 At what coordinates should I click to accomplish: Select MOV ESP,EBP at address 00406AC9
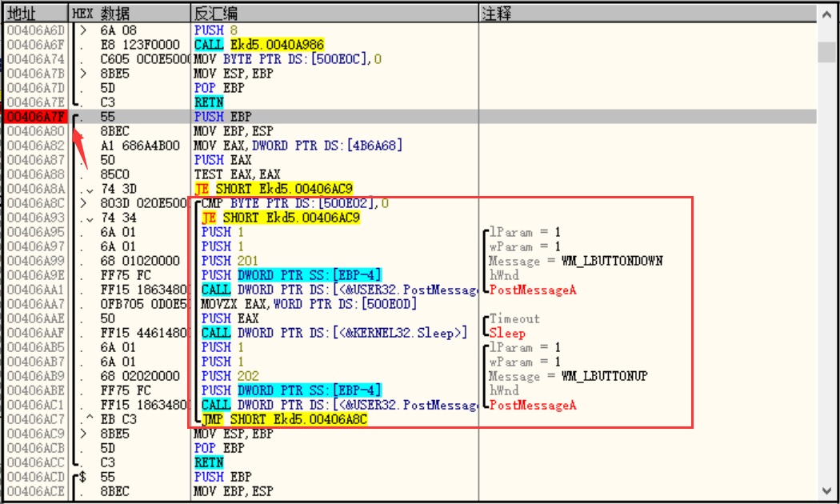click(234, 435)
